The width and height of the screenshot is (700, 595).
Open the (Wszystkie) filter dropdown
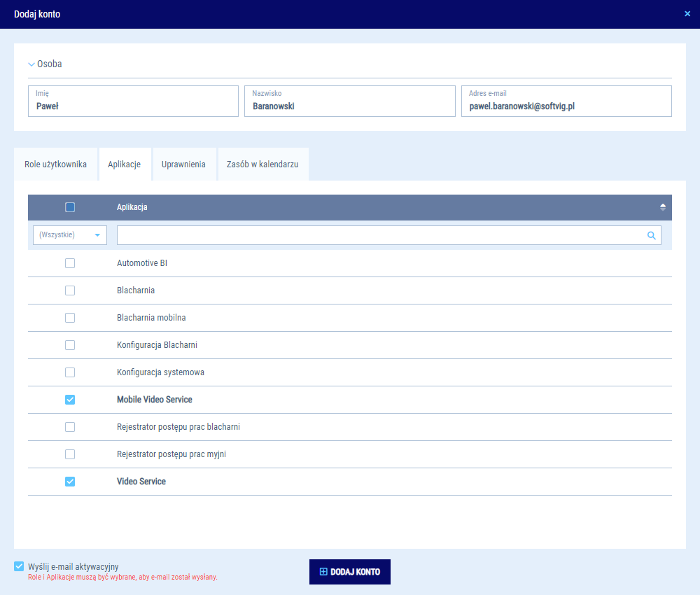pos(70,235)
